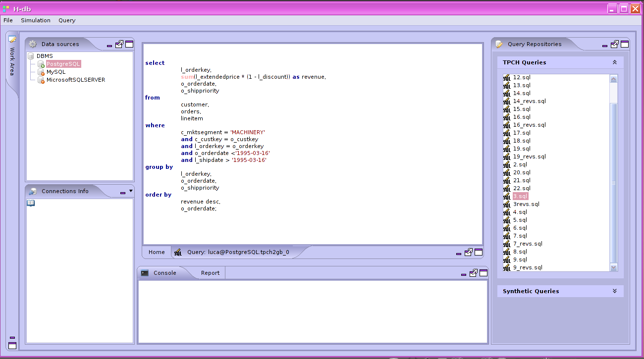
Task: Click the pencil icon above Work Area
Action: [x=12, y=40]
